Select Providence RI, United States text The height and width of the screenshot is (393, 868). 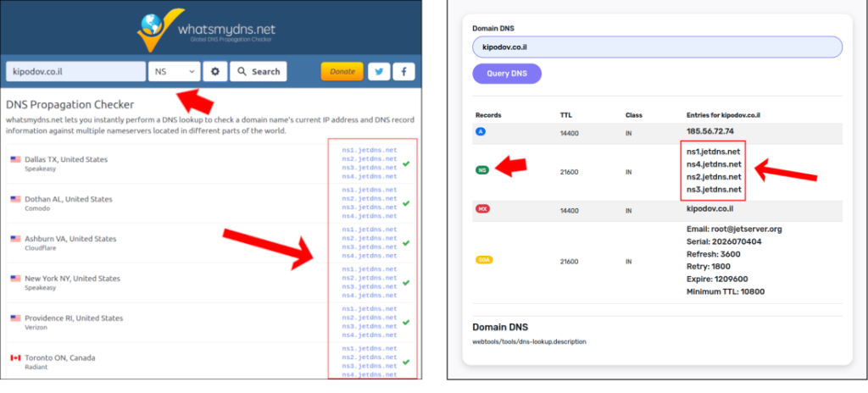point(75,318)
